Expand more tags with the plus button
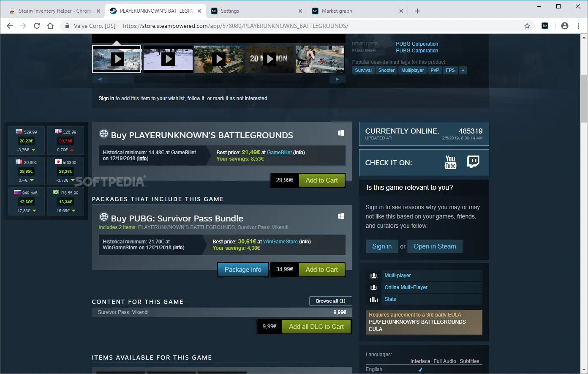Image resolution: width=588 pixels, height=374 pixels. (x=463, y=70)
